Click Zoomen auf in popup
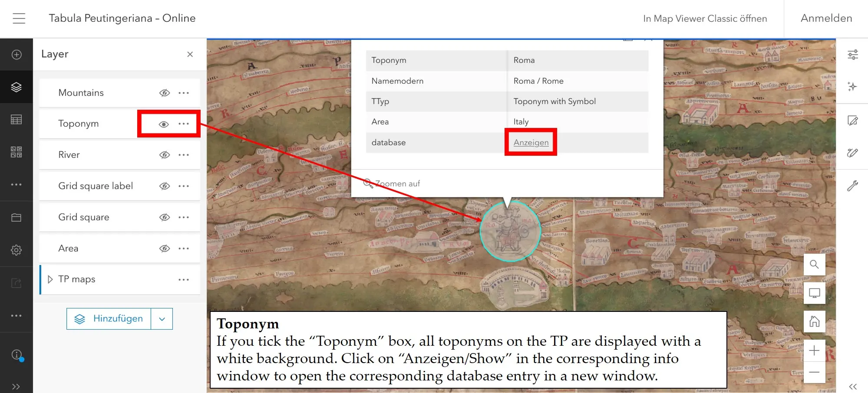The width and height of the screenshot is (868, 393). (392, 183)
